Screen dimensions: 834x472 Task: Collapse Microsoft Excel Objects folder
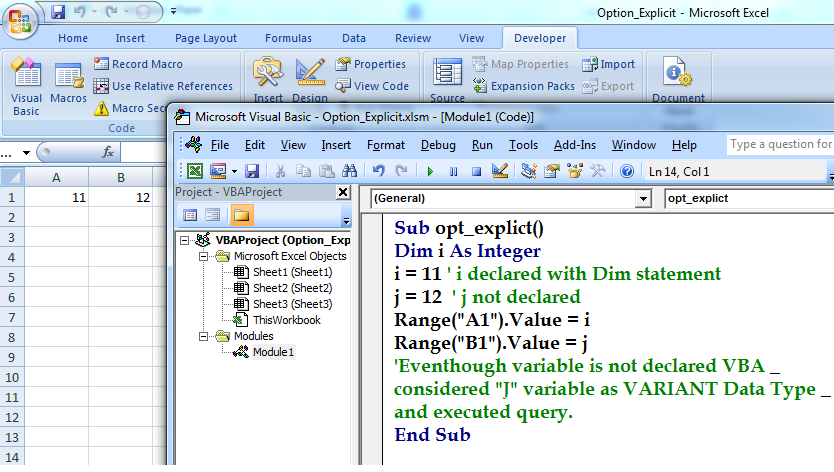(203, 256)
